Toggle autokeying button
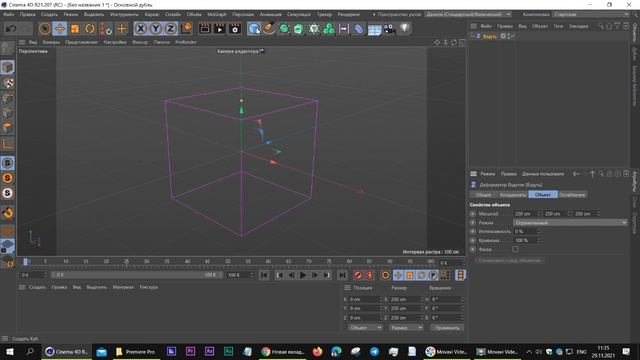The height and width of the screenshot is (360, 640). click(370, 276)
